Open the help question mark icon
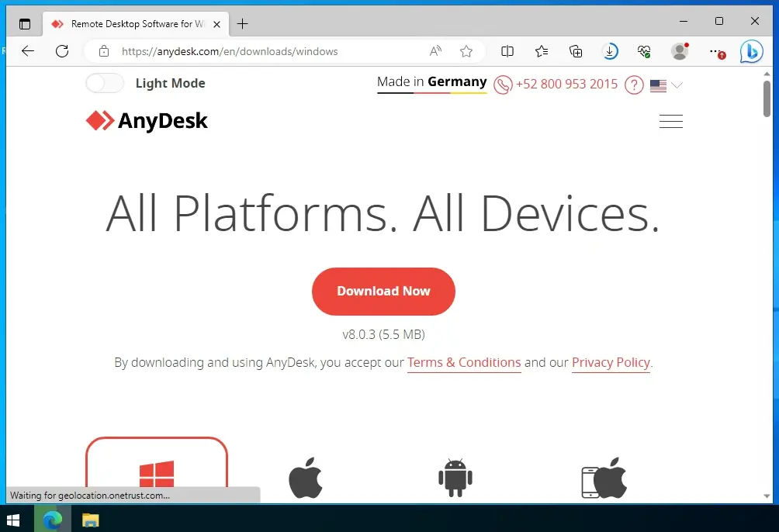 tap(634, 85)
